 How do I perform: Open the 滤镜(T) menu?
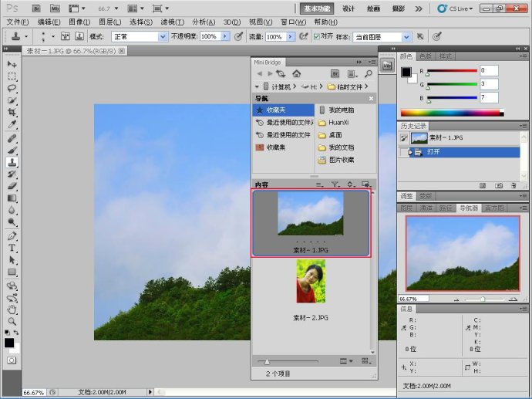coord(172,22)
